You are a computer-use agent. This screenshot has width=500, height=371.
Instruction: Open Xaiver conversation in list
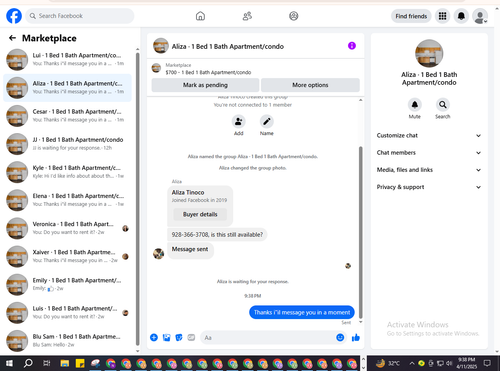[67, 256]
